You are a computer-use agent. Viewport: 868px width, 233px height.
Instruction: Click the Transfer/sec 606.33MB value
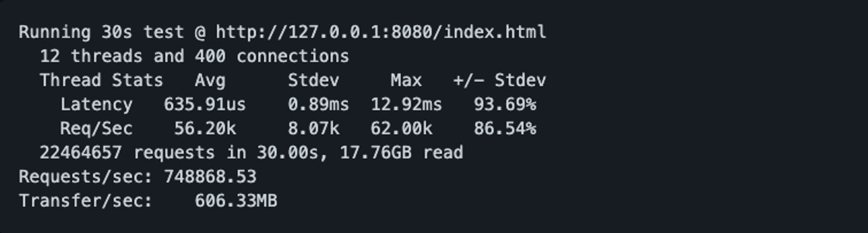point(236,201)
